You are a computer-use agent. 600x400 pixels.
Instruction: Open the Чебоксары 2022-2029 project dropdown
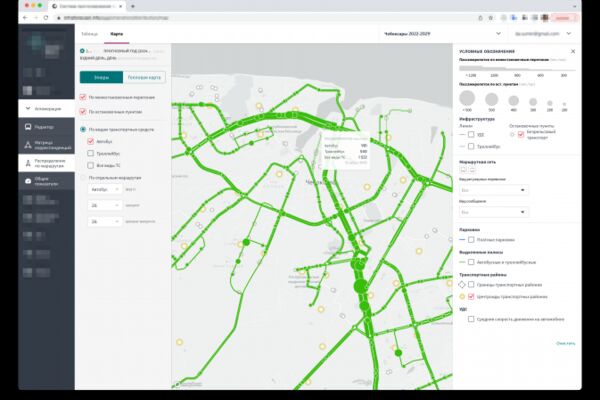point(442,34)
